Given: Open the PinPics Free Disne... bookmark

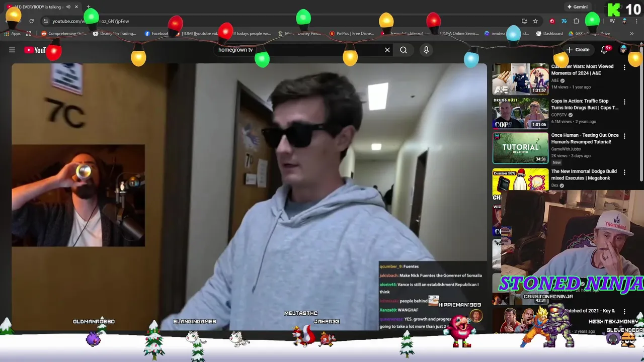Looking at the screenshot, I should 352,34.
